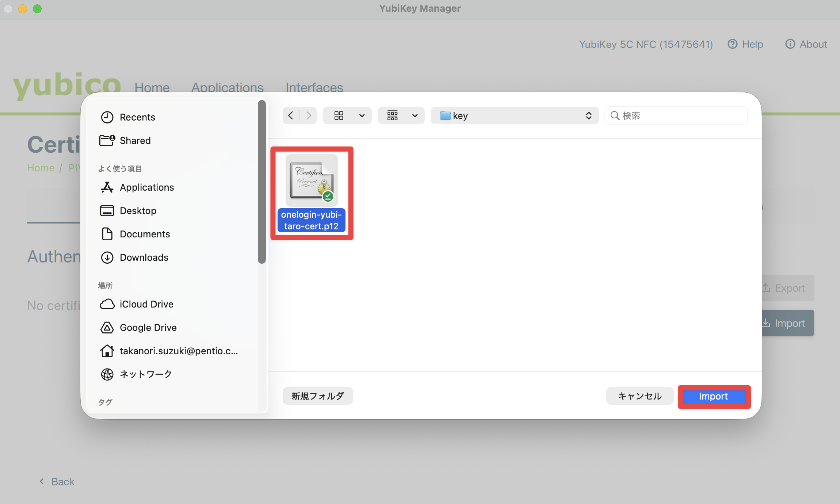Select YubiKey 5C NFC device label
The width and height of the screenshot is (840, 504).
(x=646, y=44)
